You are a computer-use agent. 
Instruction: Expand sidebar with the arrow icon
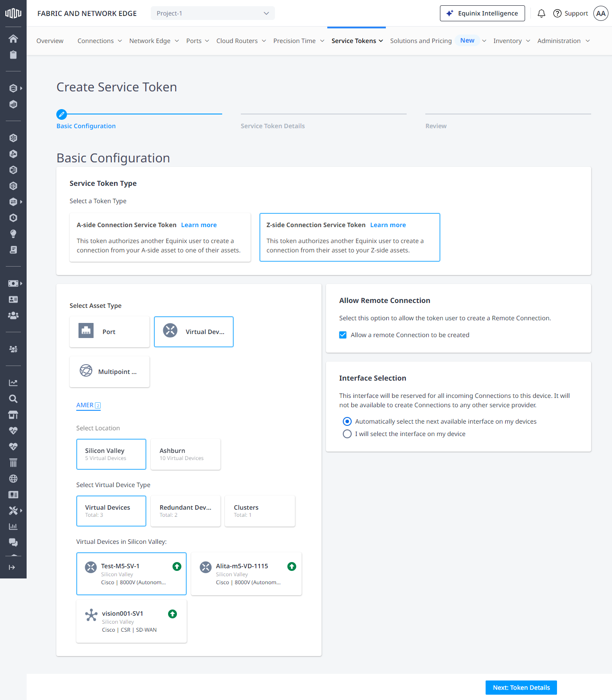tap(12, 567)
